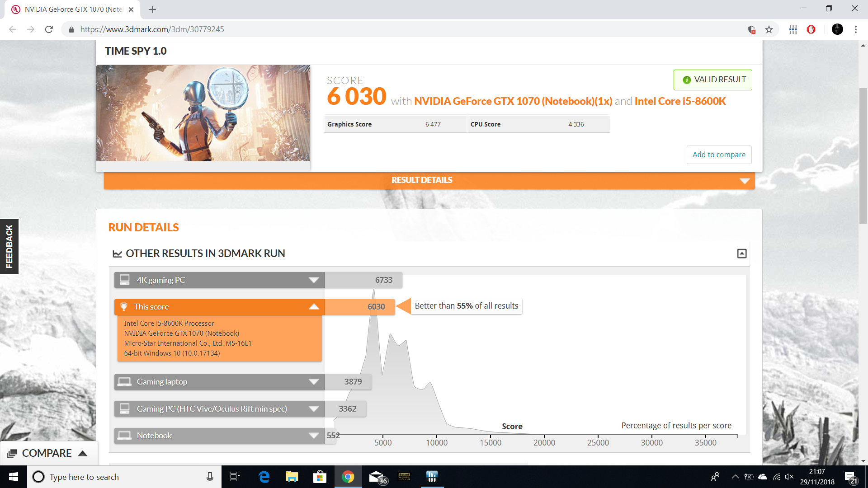The height and width of the screenshot is (488, 868).
Task: Click the 6733 score value bar
Action: (363, 280)
